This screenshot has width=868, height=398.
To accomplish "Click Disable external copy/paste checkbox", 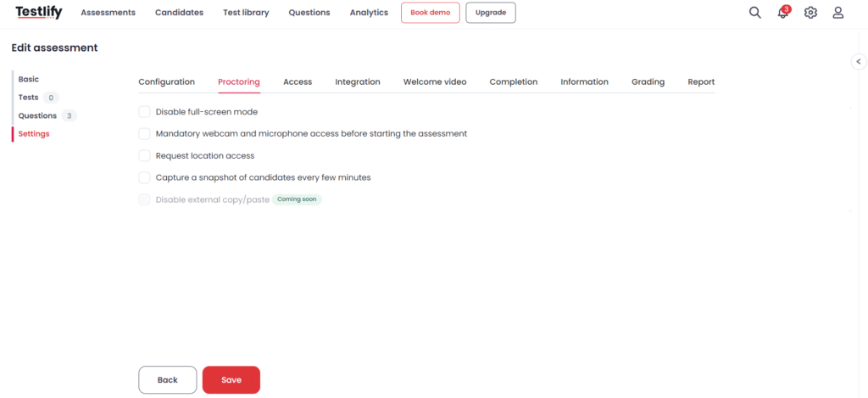I will coord(144,199).
